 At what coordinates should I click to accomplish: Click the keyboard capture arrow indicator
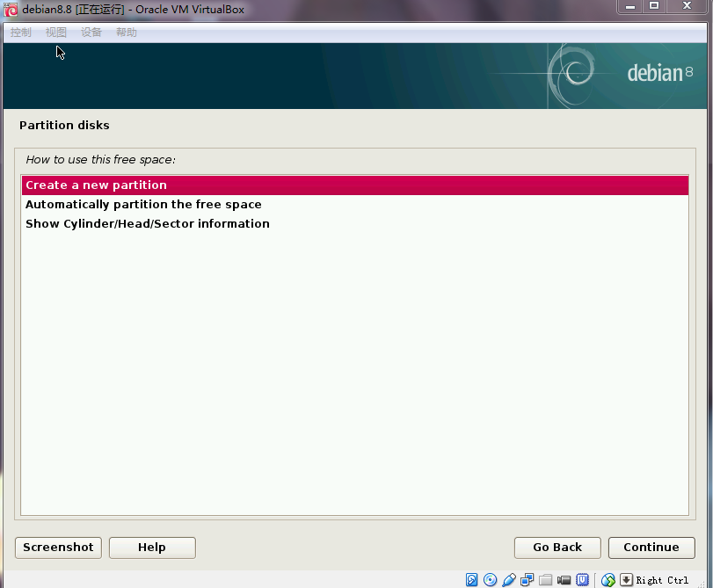tap(626, 580)
